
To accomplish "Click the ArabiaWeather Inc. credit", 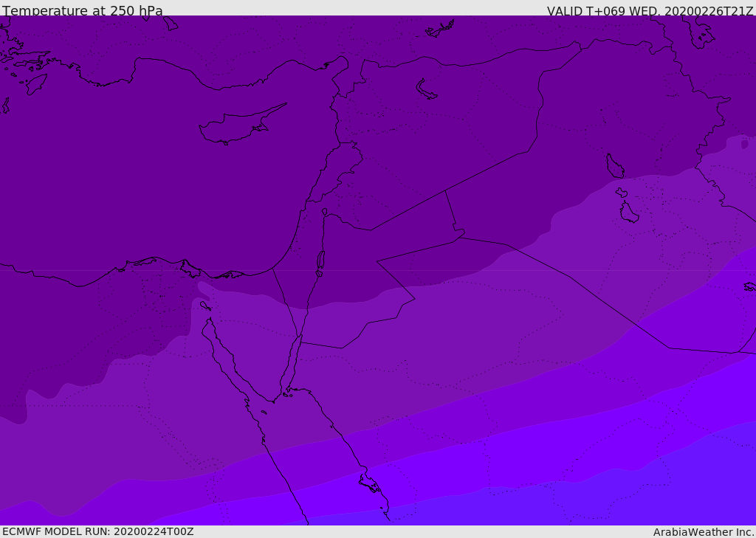I will [704, 532].
